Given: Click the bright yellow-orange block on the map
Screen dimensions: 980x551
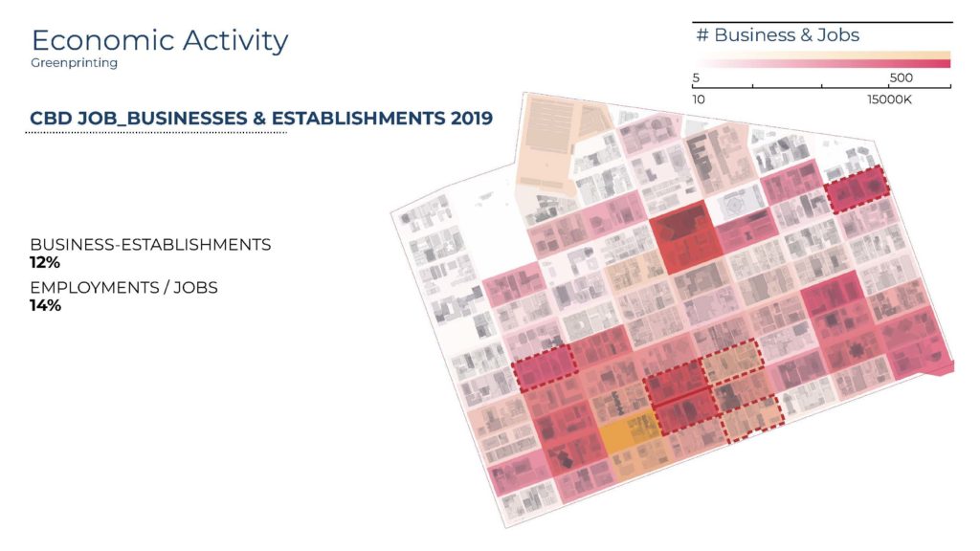Looking at the screenshot, I should coord(630,433).
